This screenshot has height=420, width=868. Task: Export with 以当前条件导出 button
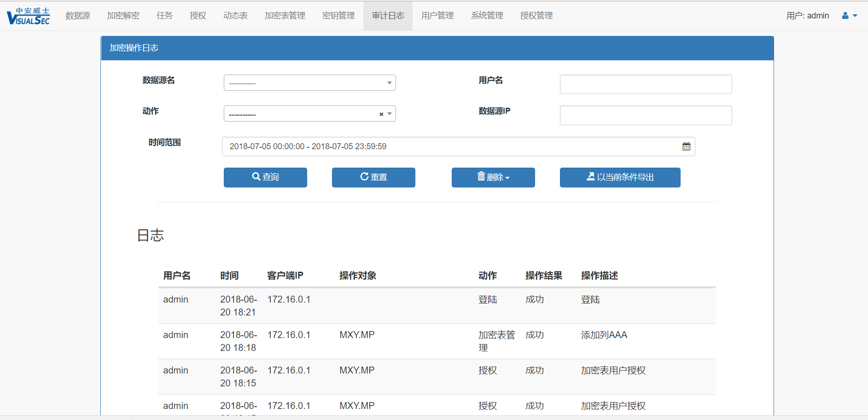(620, 177)
